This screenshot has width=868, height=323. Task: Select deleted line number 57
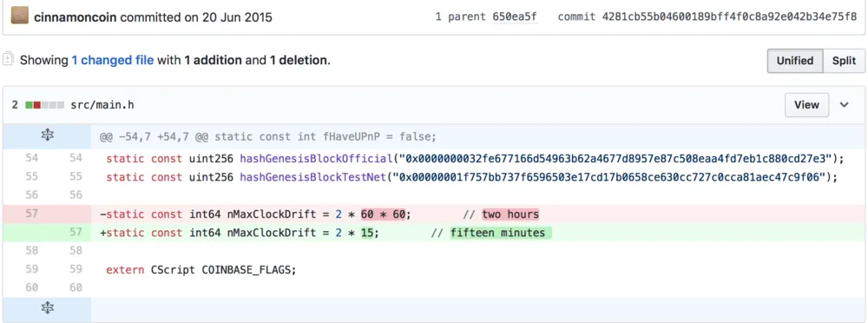[32, 214]
